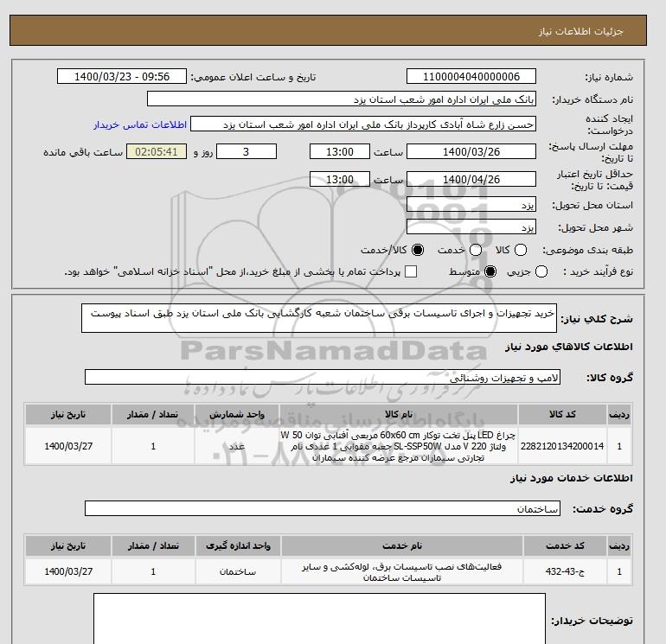Click the delivery province field یزد
666x644 pixels.
click(471, 205)
